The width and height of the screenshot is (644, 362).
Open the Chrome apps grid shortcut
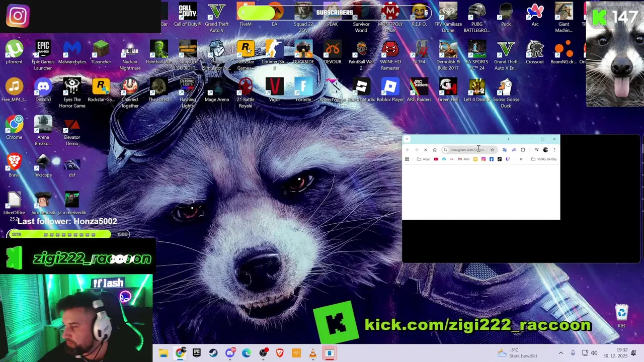pyautogui.click(x=407, y=159)
